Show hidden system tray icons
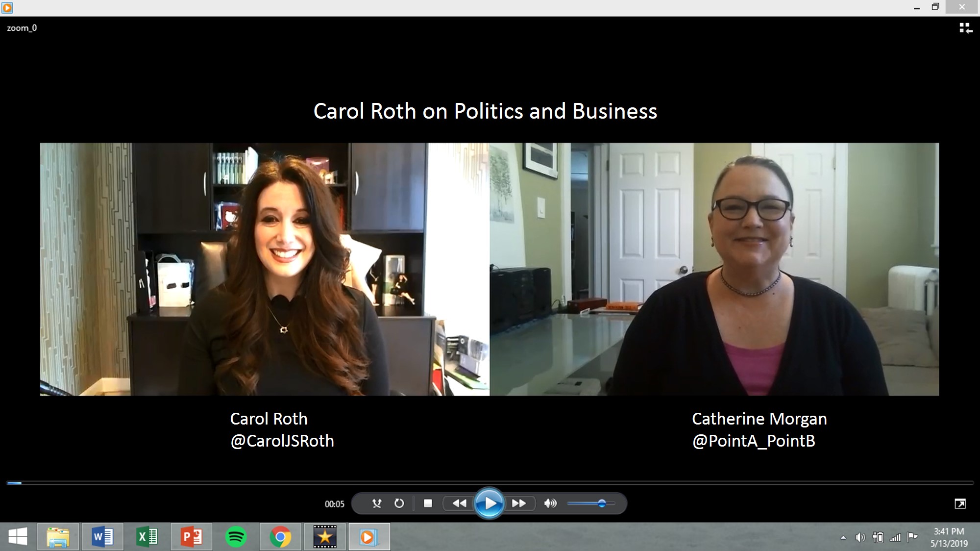Screen dimensions: 980x551 tap(843, 538)
